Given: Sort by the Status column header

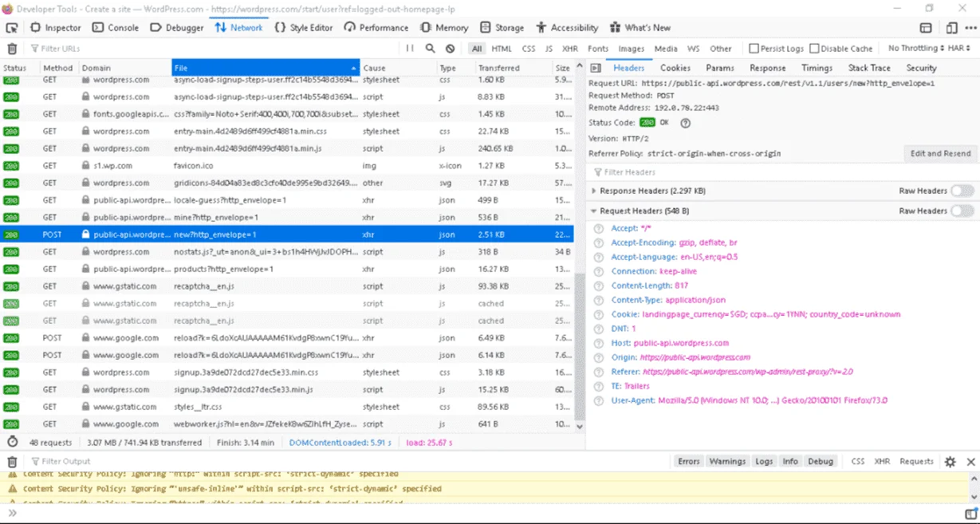Looking at the screenshot, I should coord(19,68).
